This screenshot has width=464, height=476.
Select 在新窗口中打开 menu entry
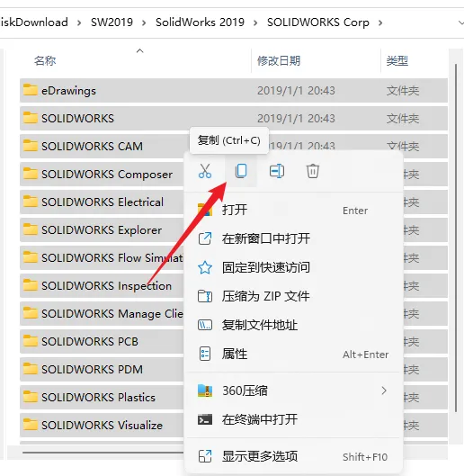[293, 238]
